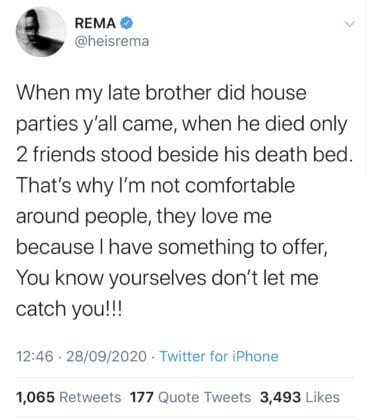The image size is (370, 420).
Task: Open the REMA display name
Action: coord(95,23)
